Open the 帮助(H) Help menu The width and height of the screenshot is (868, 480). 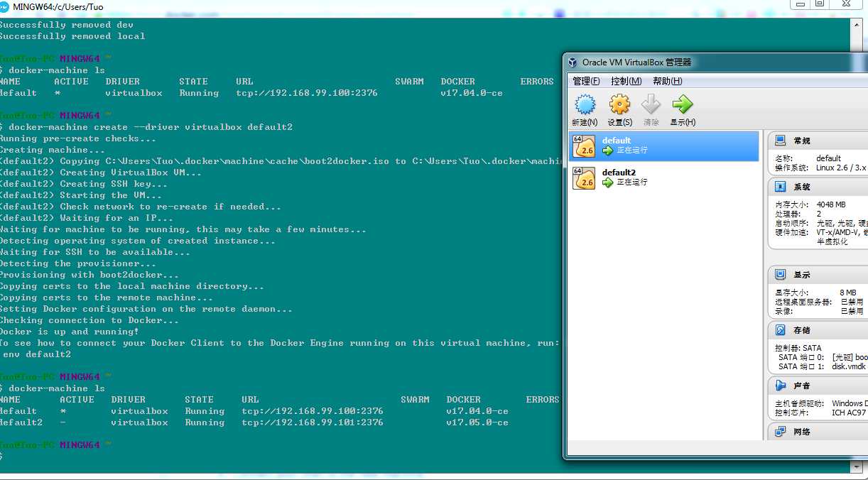(x=667, y=81)
